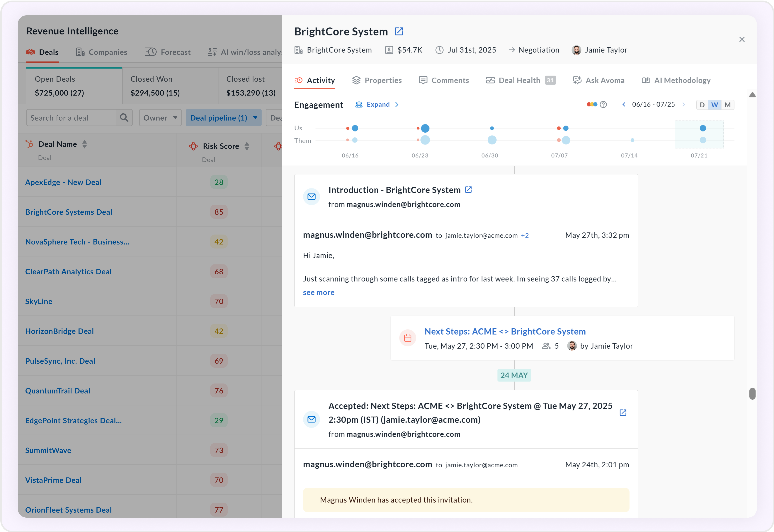The image size is (774, 532).
Task: Switch engagement view to Month (M)
Action: click(x=727, y=105)
